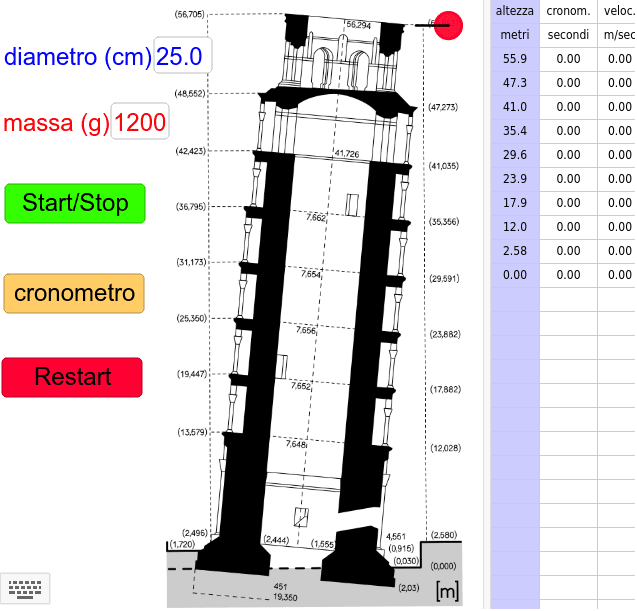Click the altezza cell 29.6
The width and height of the screenshot is (637, 611).
515,155
